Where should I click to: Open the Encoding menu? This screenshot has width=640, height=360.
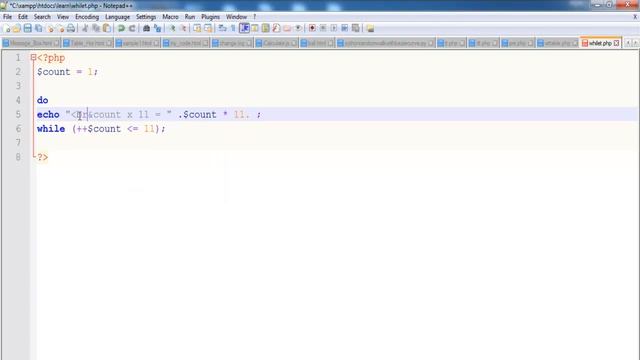87,17
